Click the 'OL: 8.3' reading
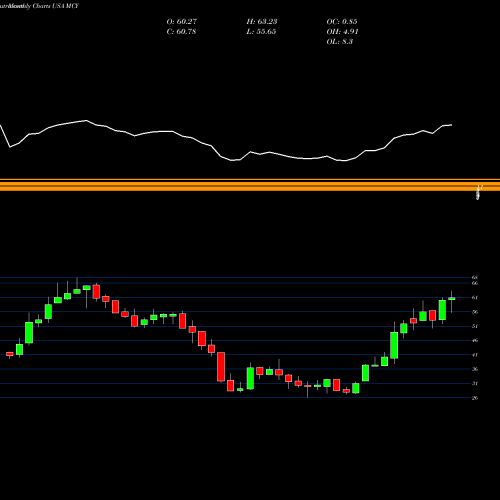500x500 pixels. pyautogui.click(x=339, y=42)
